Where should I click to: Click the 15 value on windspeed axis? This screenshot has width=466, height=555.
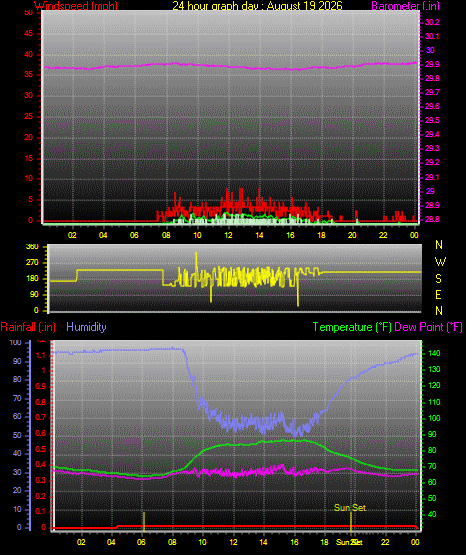pyautogui.click(x=28, y=158)
